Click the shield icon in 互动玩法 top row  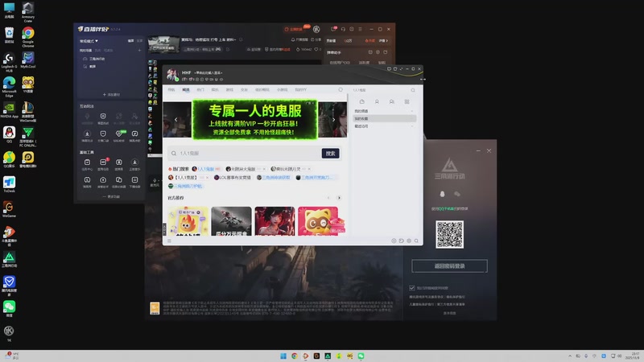(103, 117)
